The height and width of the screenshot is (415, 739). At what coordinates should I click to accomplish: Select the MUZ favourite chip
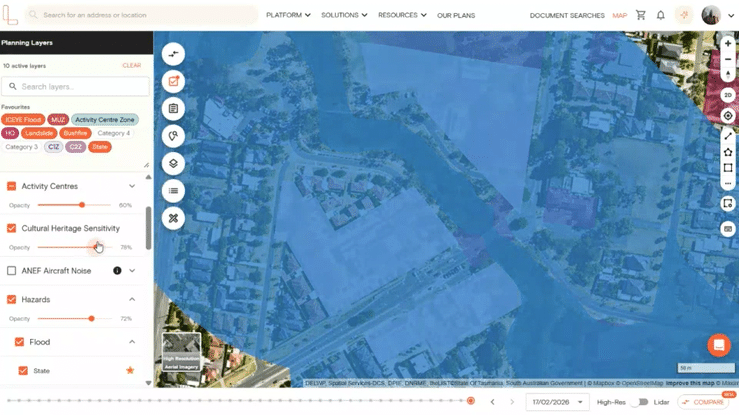click(57, 120)
